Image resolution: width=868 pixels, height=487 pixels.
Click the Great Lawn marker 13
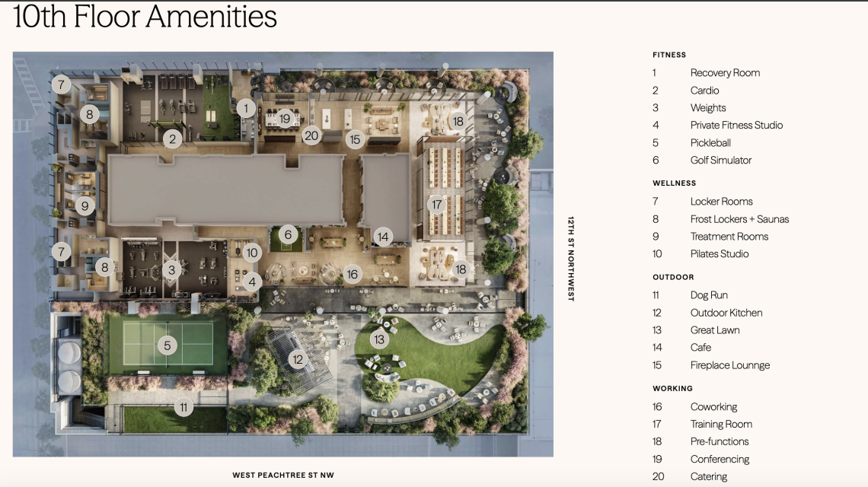(379, 339)
